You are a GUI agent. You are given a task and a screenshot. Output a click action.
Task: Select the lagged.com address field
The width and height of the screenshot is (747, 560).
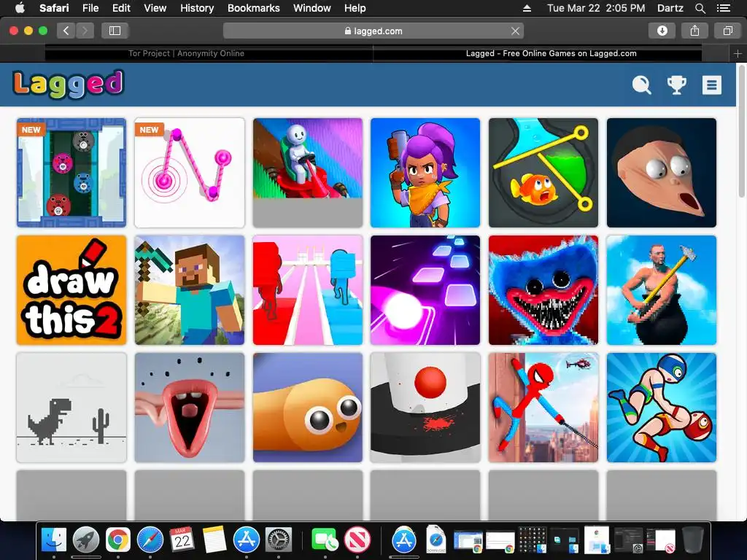point(373,31)
